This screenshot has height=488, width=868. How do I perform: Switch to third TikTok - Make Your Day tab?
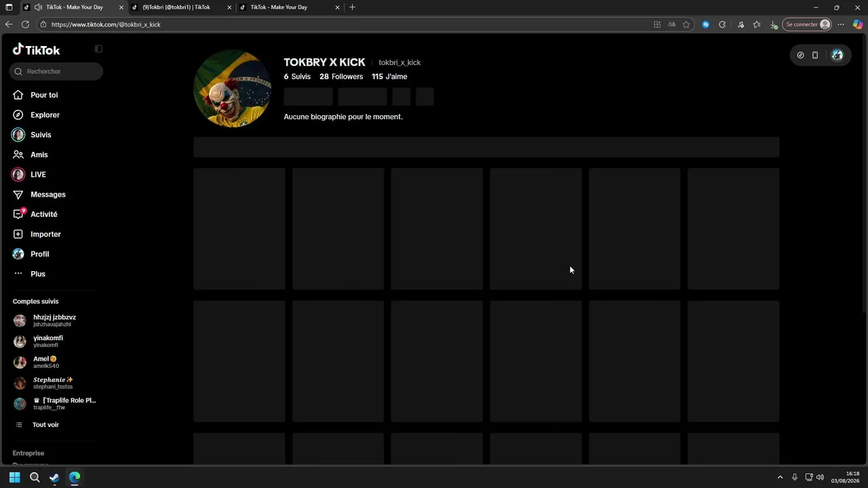tap(279, 7)
